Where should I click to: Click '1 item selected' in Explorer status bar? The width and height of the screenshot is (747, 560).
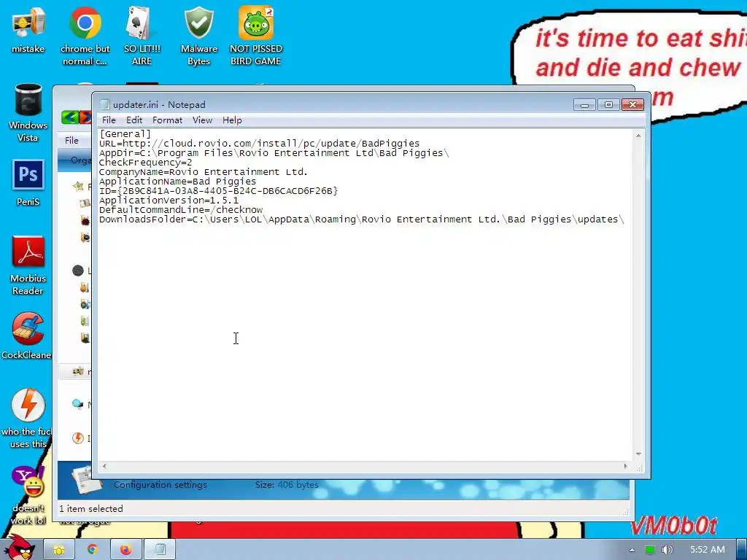(x=91, y=508)
